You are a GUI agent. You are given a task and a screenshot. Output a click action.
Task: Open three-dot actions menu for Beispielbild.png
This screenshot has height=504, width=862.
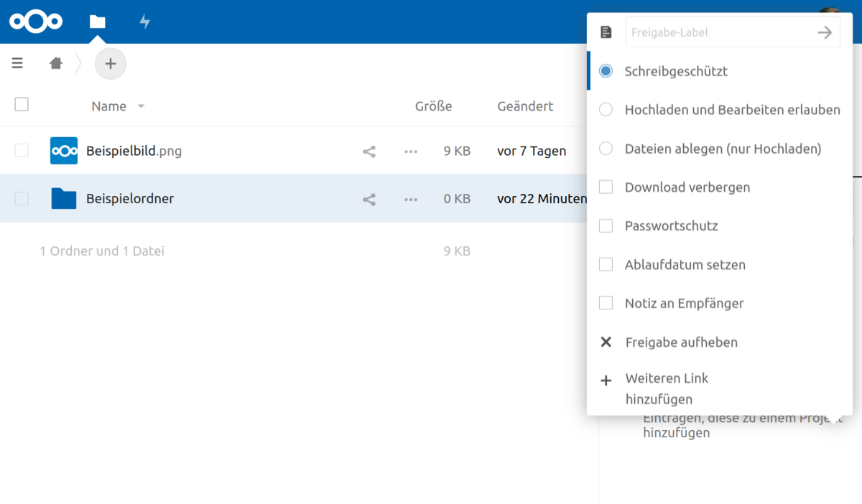[411, 151]
